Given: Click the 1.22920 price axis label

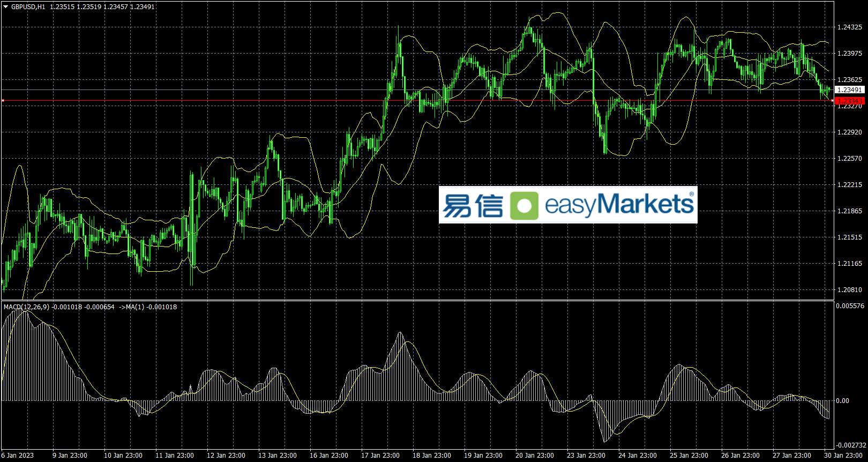Looking at the screenshot, I should click(850, 132).
